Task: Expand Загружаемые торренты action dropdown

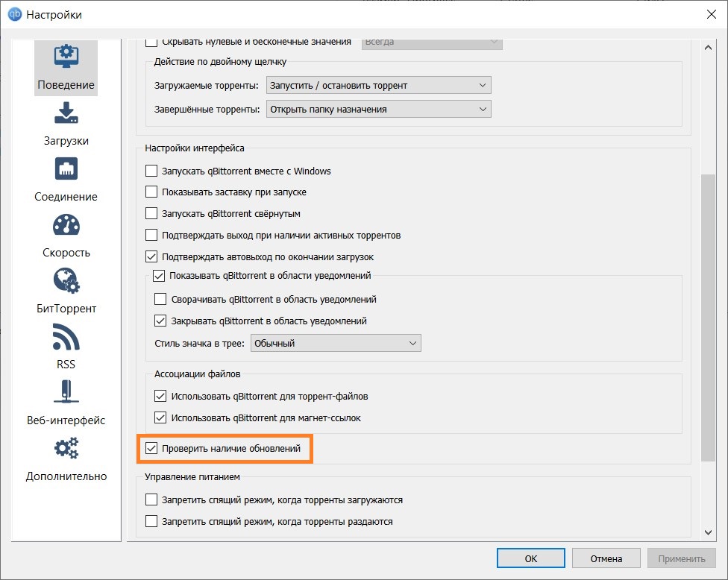Action: (378, 86)
